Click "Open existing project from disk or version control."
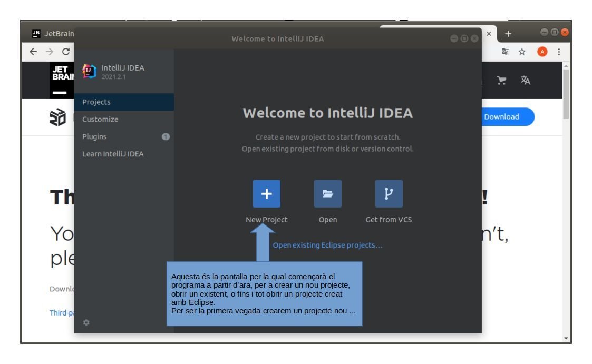 (x=328, y=149)
